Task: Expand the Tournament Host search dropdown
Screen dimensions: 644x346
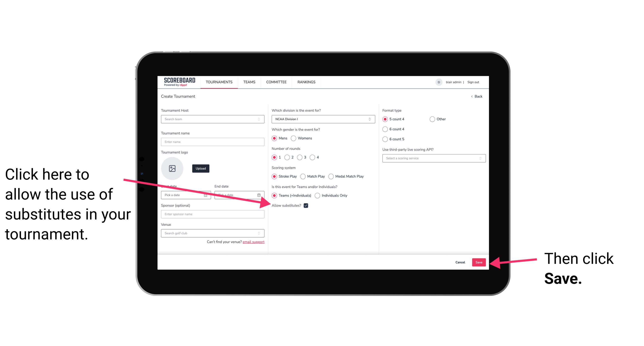Action: 261,119
